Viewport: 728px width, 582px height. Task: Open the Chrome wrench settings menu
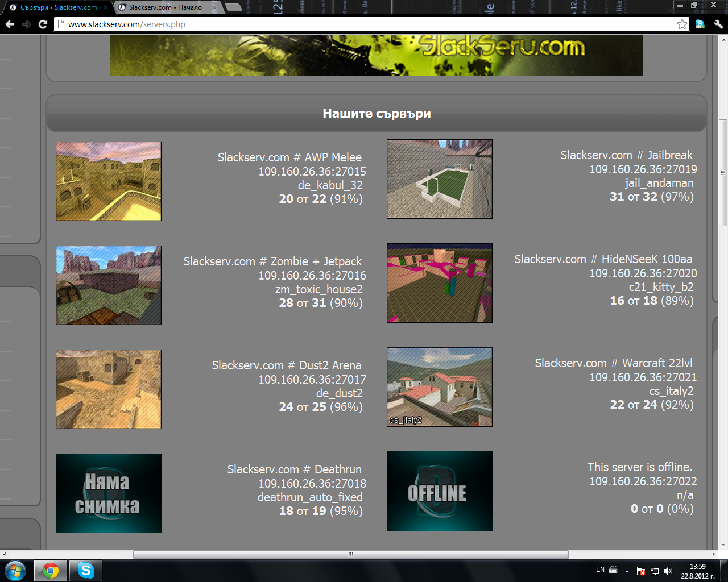point(718,24)
